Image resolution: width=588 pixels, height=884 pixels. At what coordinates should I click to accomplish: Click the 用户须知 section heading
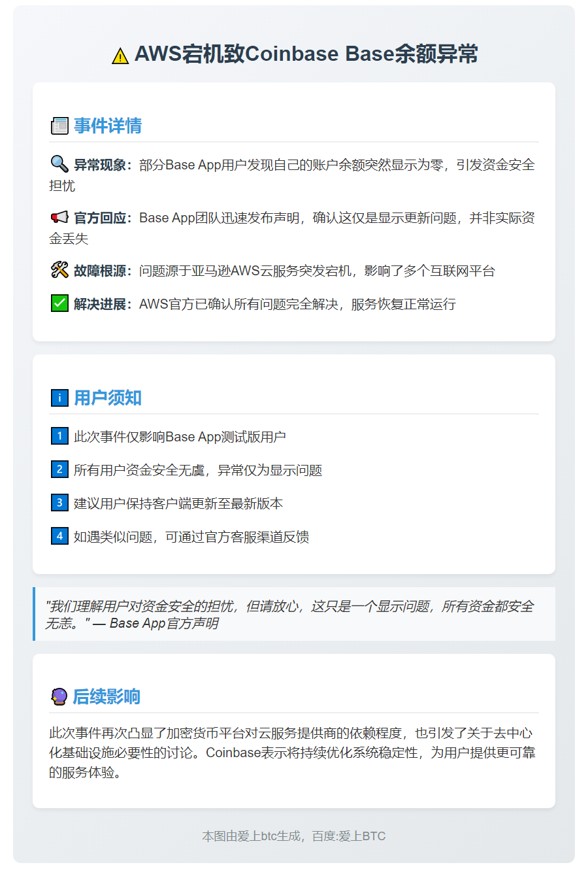point(108,398)
